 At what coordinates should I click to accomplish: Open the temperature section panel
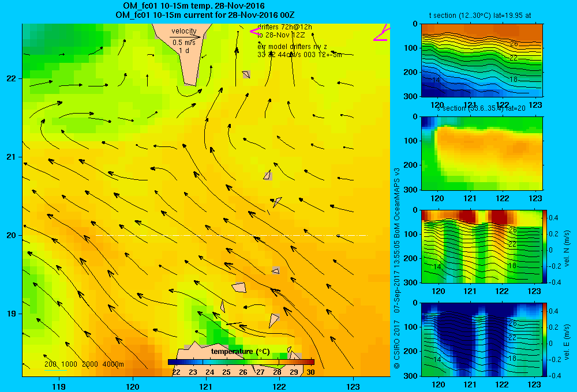click(x=482, y=61)
